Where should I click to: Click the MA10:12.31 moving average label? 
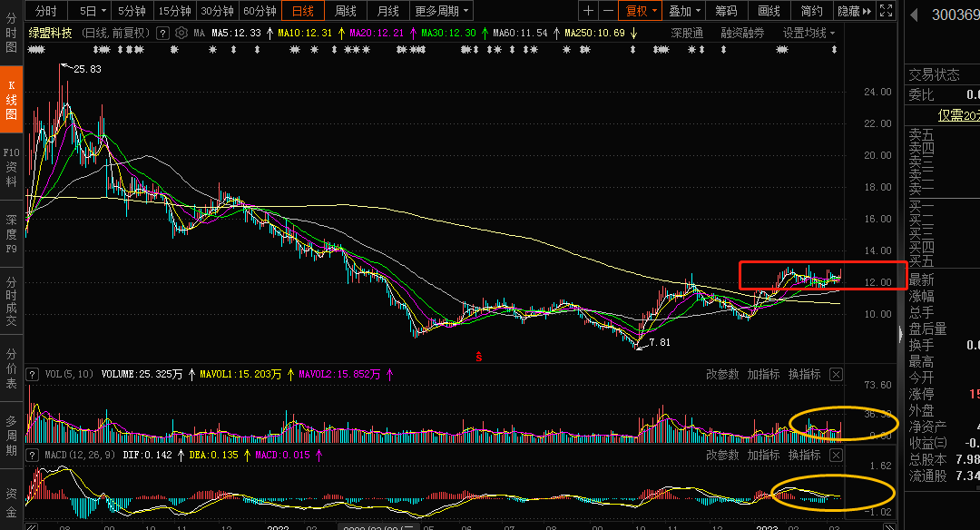305,33
